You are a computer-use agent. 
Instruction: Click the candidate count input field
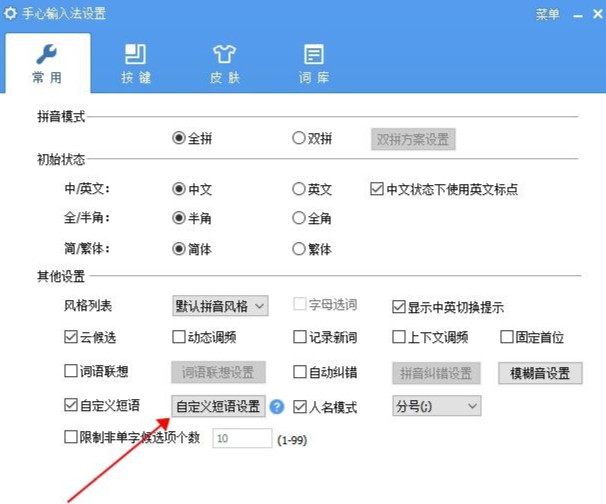(x=241, y=438)
